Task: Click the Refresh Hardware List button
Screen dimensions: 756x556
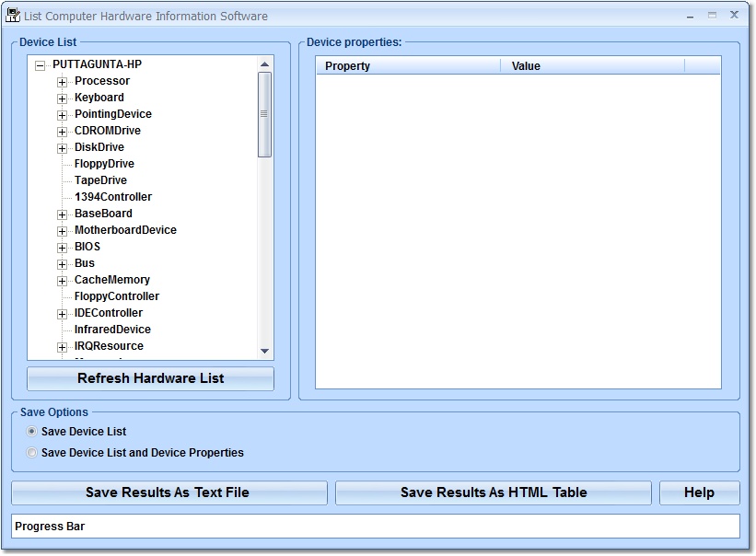Action: 150,378
